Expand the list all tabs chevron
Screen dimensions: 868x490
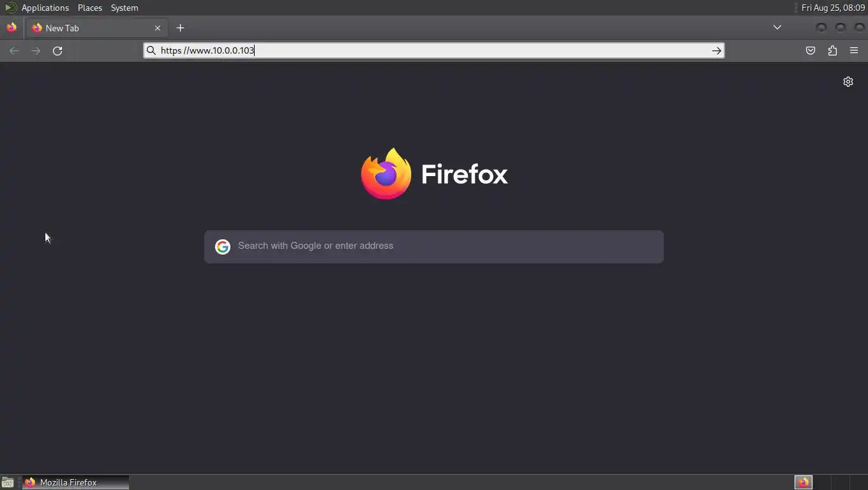tap(777, 27)
